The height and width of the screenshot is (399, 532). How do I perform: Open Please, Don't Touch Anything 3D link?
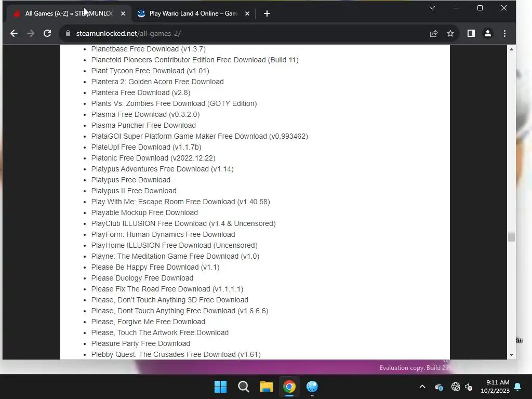tap(170, 300)
